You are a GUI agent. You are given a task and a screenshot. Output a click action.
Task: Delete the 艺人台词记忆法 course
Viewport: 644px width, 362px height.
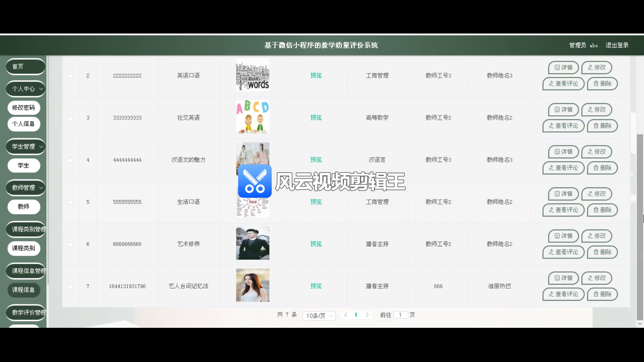602,294
